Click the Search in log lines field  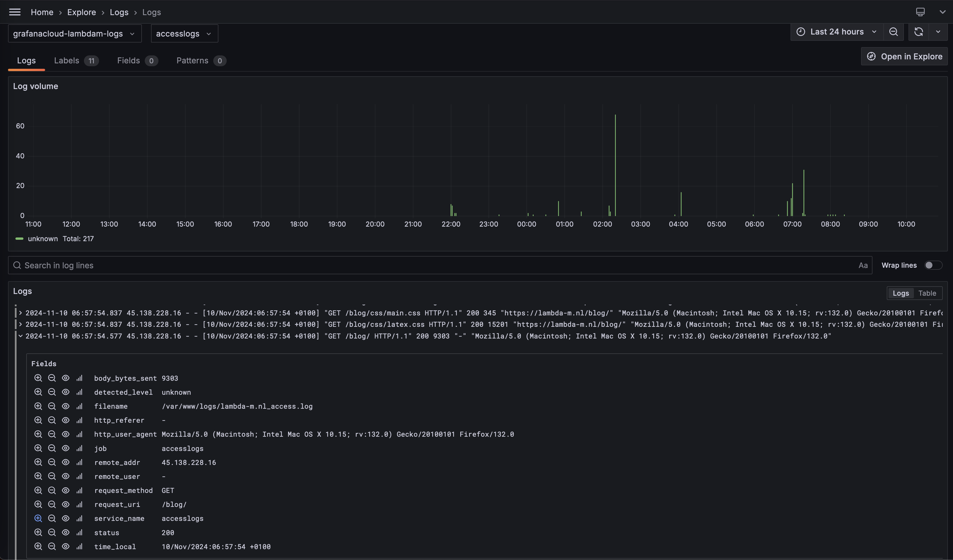440,265
